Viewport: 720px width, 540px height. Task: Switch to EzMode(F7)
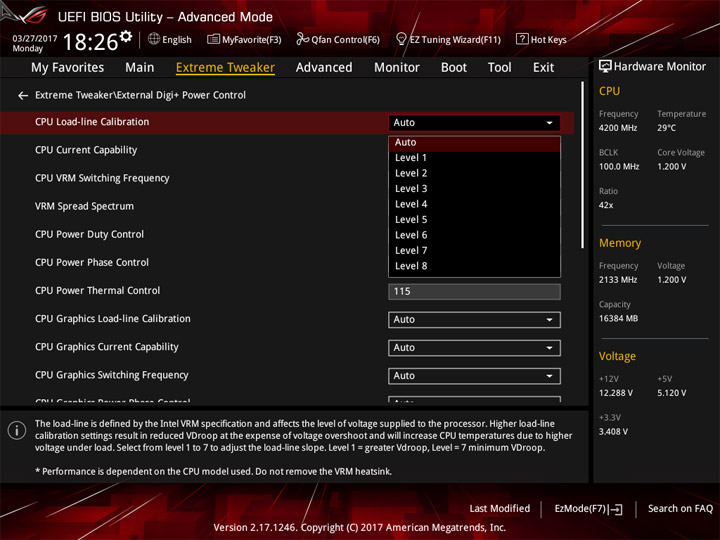click(x=588, y=509)
